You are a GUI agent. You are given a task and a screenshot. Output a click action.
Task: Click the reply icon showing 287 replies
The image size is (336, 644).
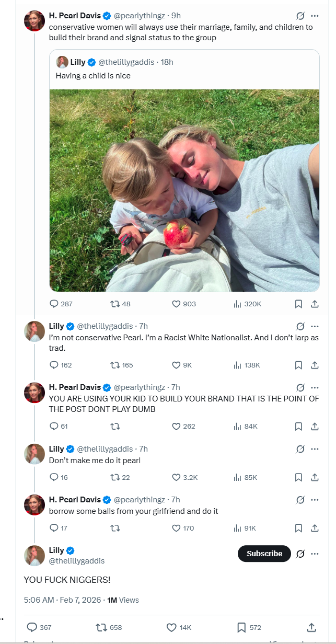tap(54, 304)
